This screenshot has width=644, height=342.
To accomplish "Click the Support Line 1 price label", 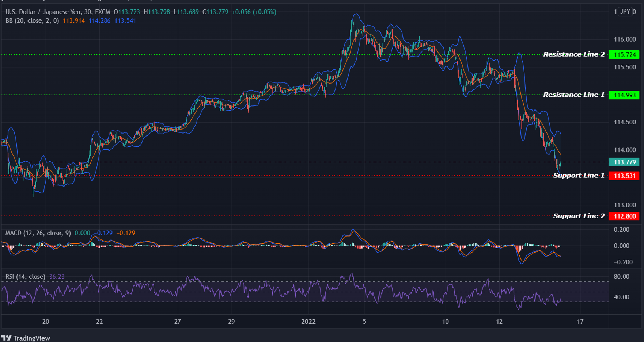I will click(x=625, y=176).
